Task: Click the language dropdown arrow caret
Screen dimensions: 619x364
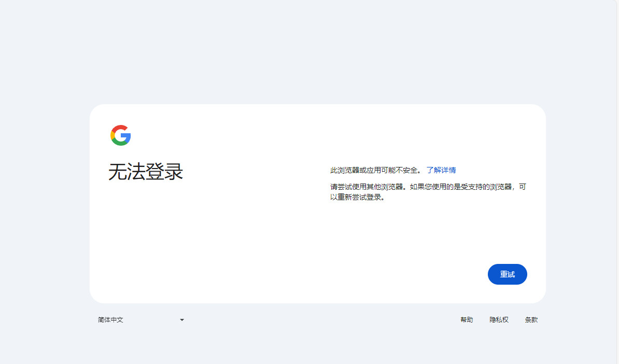Action: click(182, 320)
